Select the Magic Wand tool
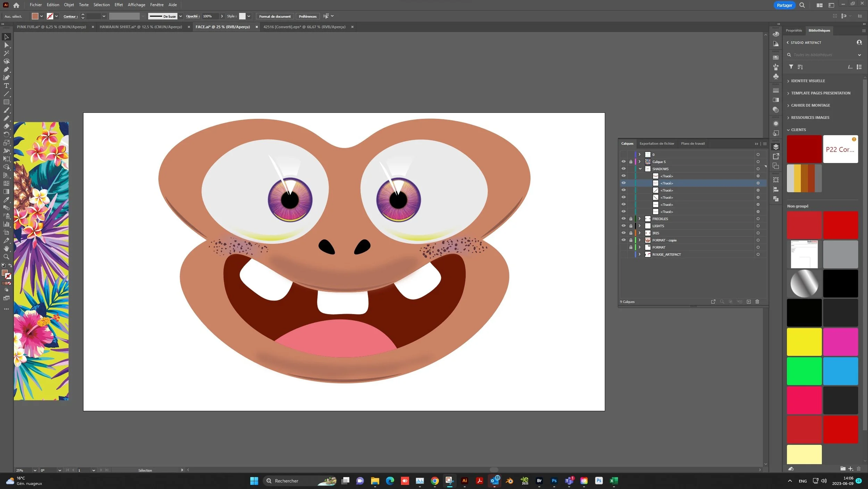Screen dimensions: 868x489 tap(6, 53)
